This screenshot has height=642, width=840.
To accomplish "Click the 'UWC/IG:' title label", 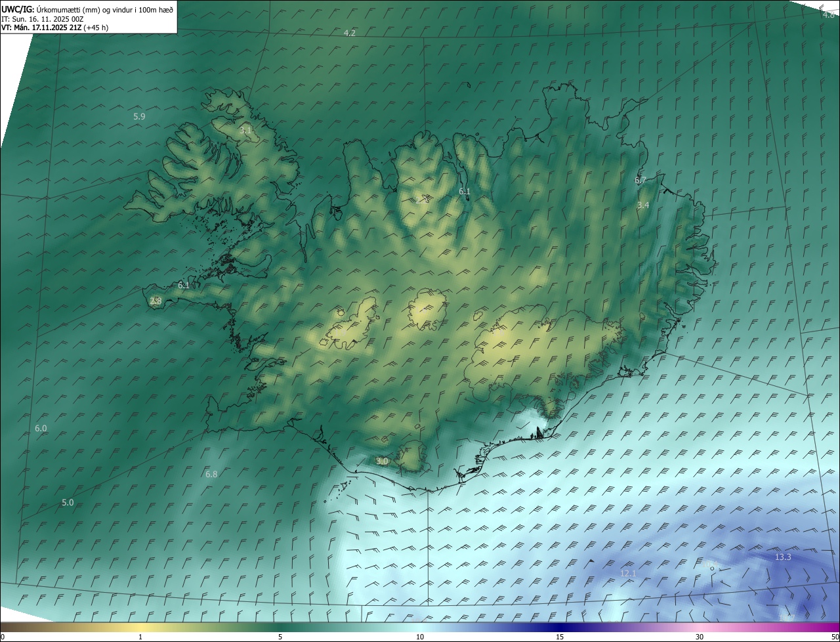I will (x=17, y=9).
